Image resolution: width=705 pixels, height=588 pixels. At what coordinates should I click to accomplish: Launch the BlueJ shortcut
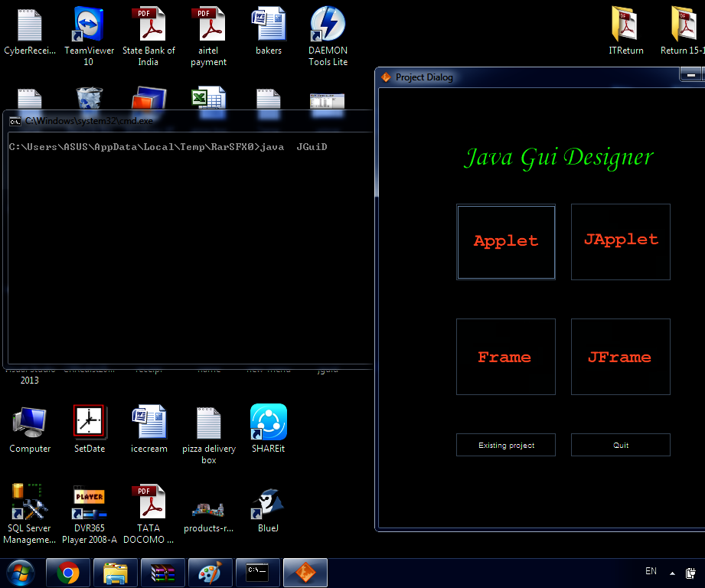pos(269,511)
